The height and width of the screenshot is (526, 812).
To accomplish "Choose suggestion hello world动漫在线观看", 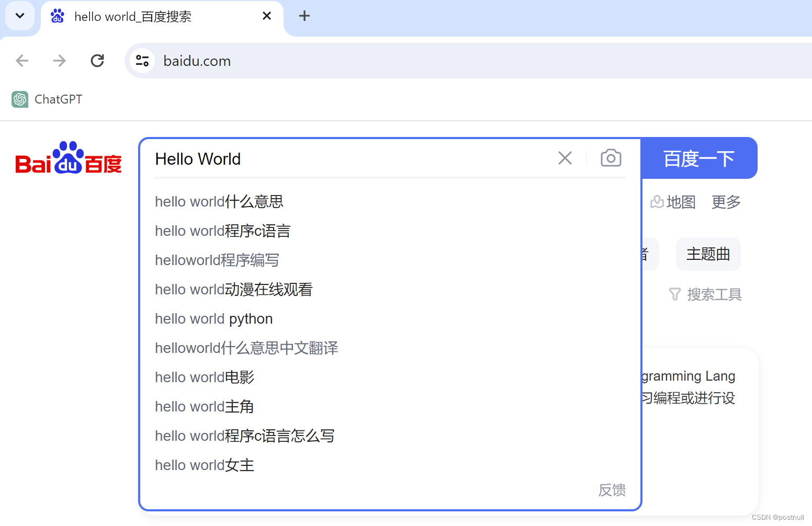I will pyautogui.click(x=390, y=290).
